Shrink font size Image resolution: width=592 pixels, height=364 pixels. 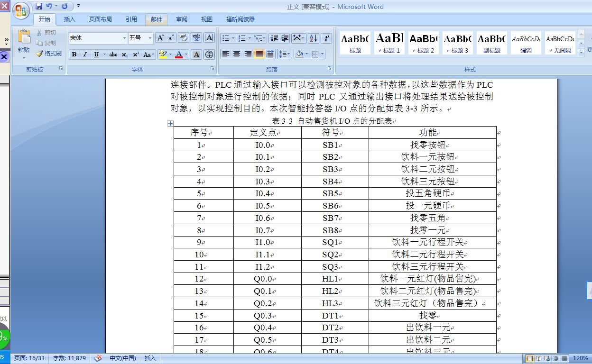click(171, 38)
